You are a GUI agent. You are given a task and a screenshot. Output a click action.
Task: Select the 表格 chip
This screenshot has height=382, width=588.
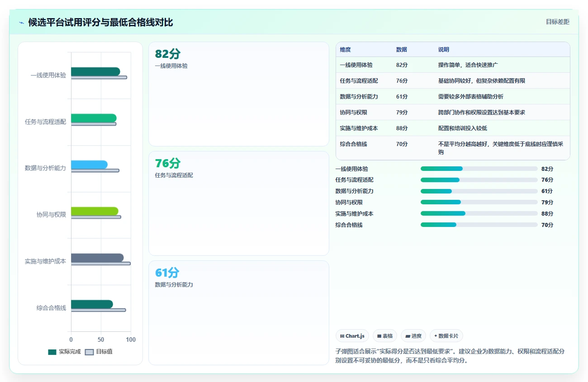(385, 336)
